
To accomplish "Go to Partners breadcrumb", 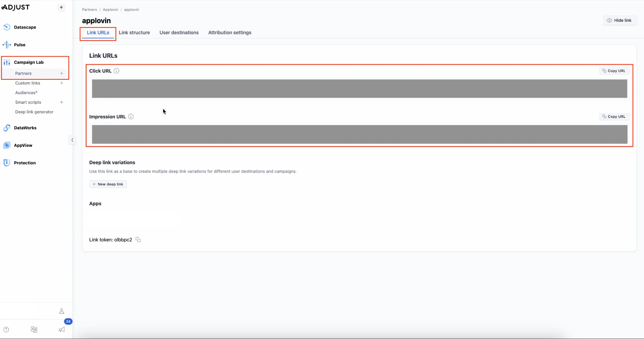I will pos(89,10).
